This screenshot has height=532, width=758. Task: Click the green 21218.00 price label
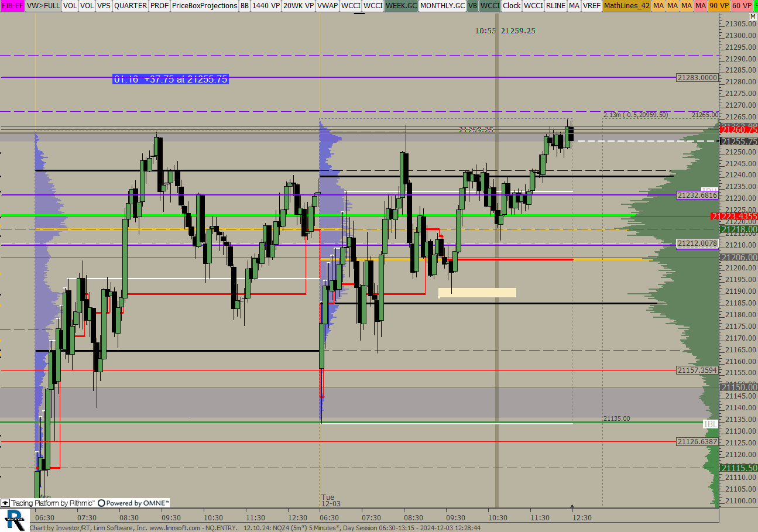tap(738, 229)
